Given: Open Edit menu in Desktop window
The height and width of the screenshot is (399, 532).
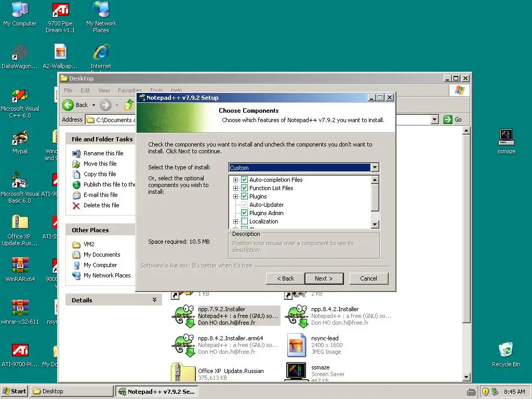Looking at the screenshot, I should coord(85,90).
